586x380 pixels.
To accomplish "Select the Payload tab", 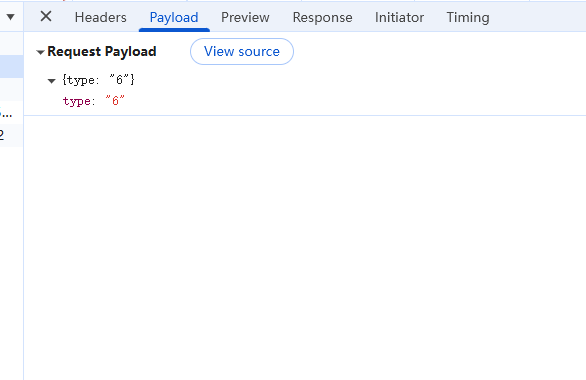I will point(174,17).
